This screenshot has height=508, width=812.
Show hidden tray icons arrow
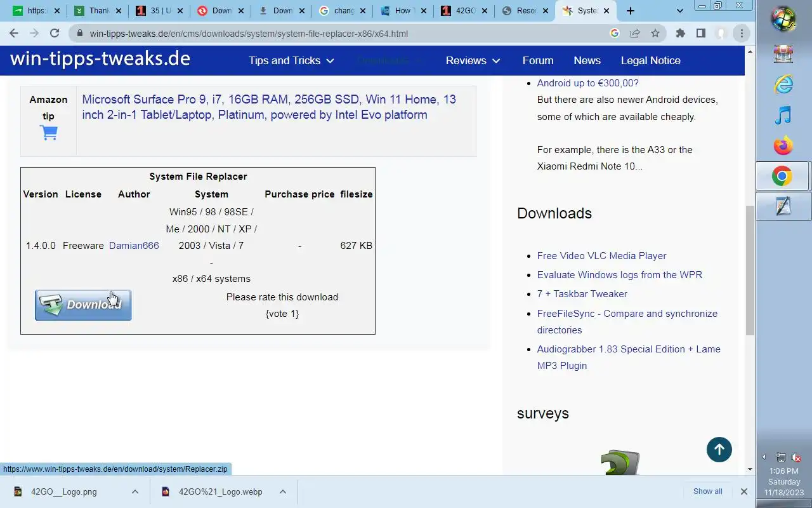point(764,457)
